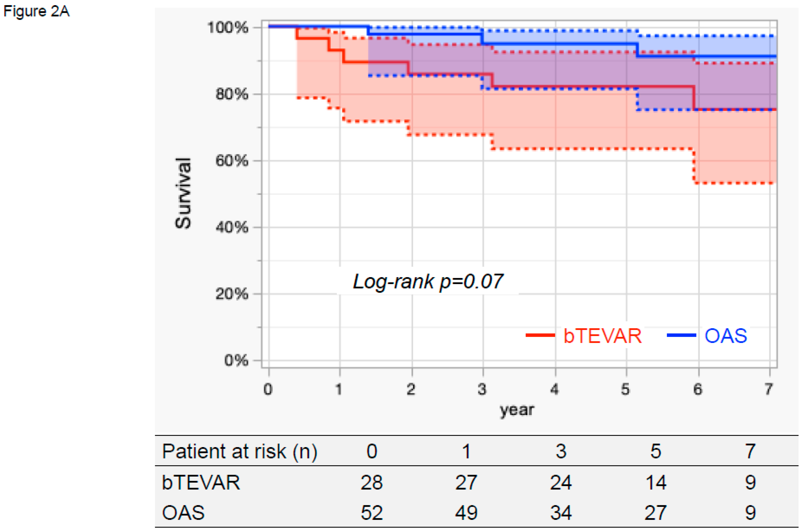This screenshot has width=804, height=532.
Task: Click OAS at-risk count 34
Action: (x=561, y=513)
